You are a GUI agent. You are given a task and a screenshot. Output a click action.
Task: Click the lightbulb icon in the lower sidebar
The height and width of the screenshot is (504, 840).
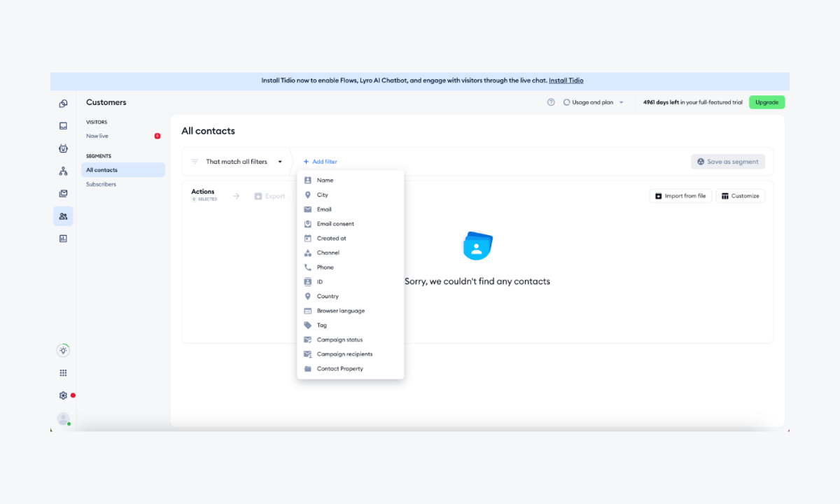pos(63,350)
